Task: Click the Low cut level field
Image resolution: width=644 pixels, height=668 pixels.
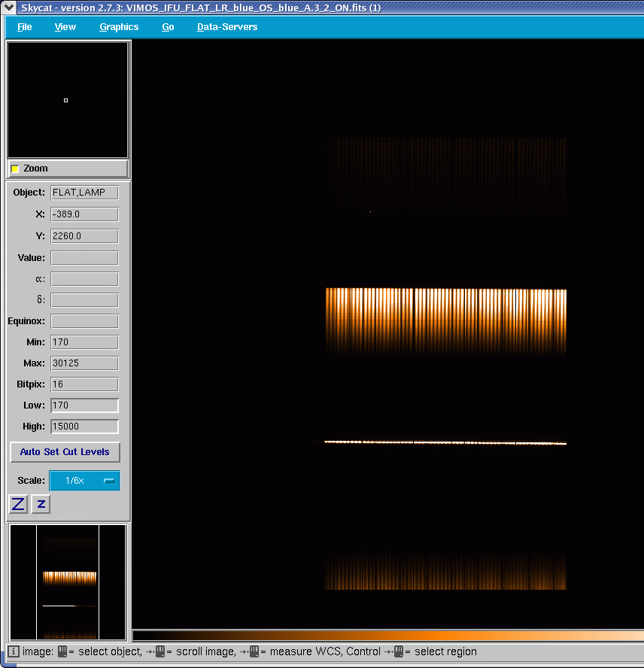Action: click(x=84, y=405)
